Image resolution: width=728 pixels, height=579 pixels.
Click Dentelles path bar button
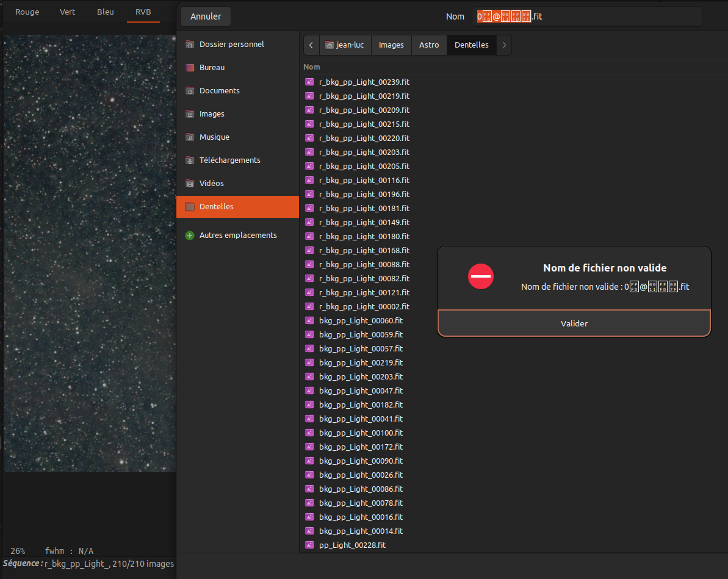coord(471,45)
